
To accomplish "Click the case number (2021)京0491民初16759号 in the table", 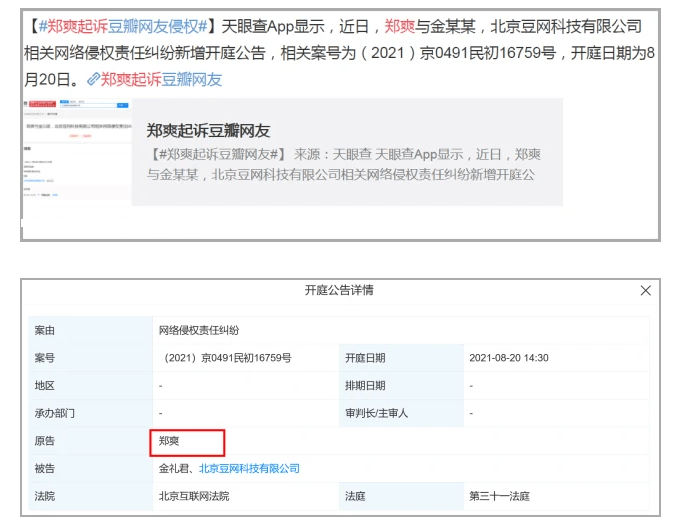I will pos(227,358).
